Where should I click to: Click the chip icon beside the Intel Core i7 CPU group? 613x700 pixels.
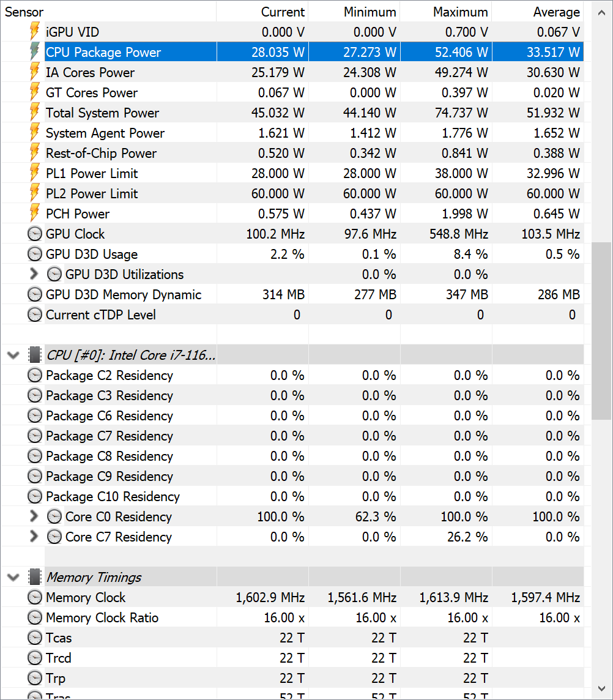pyautogui.click(x=35, y=355)
